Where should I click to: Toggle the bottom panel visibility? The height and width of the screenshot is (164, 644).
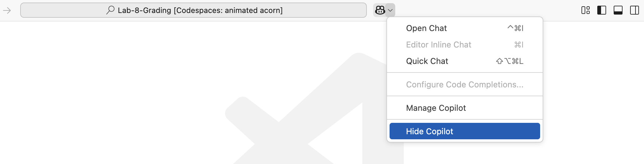(618, 10)
